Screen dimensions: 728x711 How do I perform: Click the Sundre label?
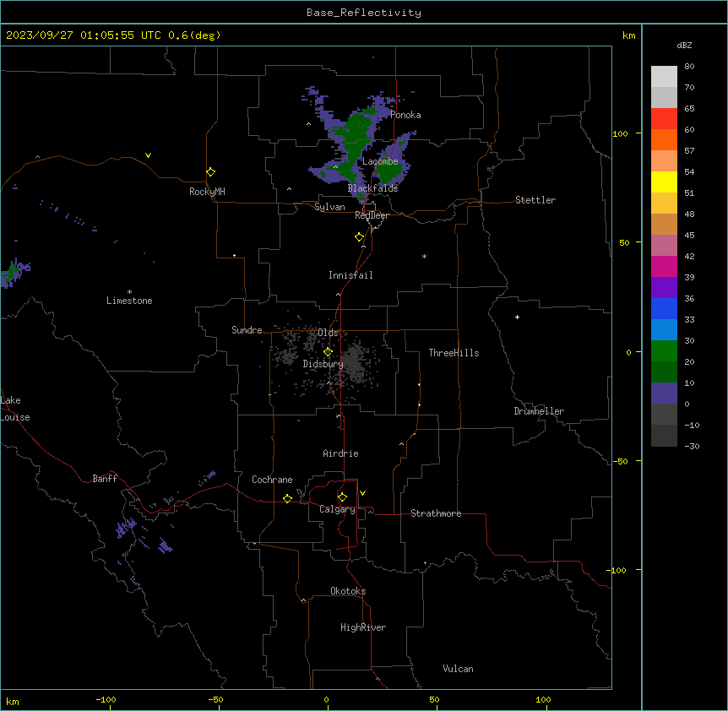tap(247, 330)
